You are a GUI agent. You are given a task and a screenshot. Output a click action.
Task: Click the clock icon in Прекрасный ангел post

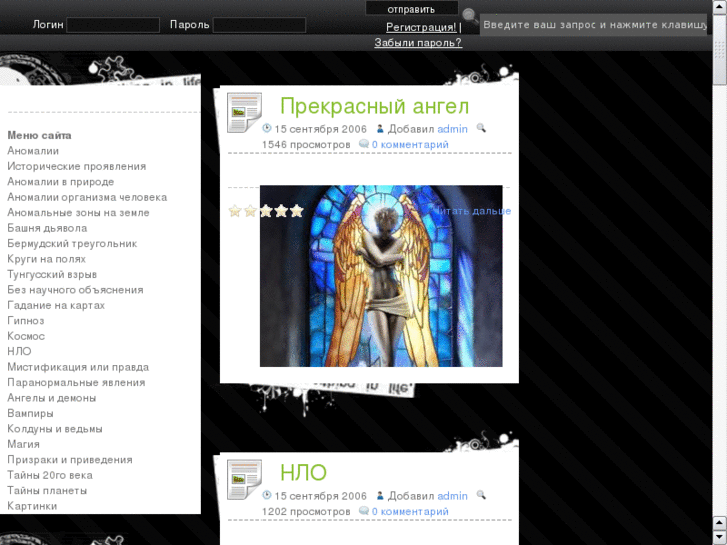(267, 128)
